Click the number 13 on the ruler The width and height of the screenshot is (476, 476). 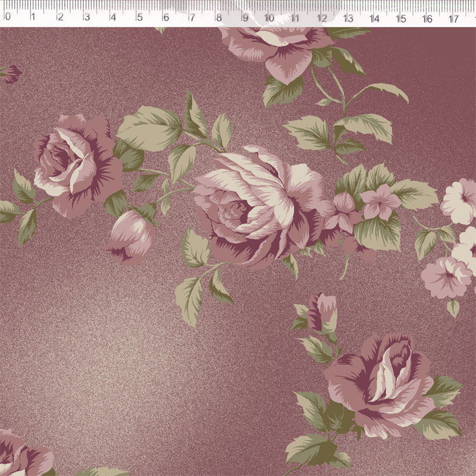(x=348, y=18)
